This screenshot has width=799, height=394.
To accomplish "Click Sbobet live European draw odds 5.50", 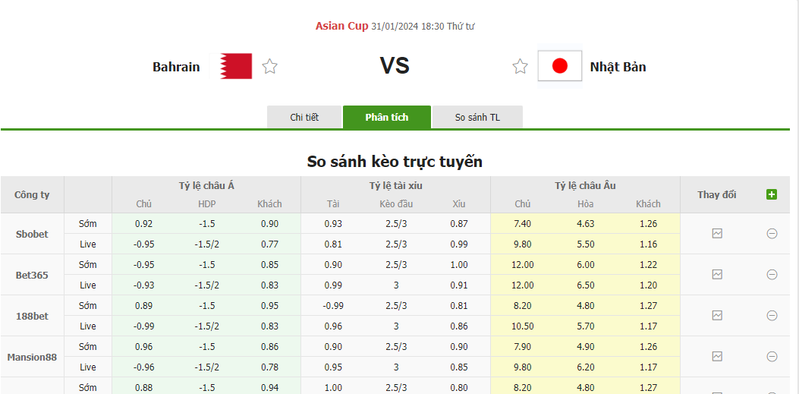I will coord(585,244).
